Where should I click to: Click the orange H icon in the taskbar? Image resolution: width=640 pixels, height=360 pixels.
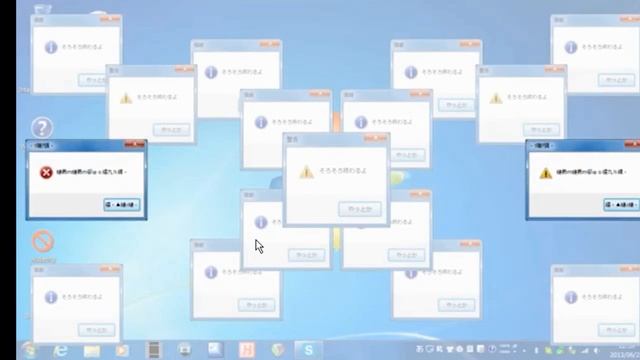pos(247,350)
